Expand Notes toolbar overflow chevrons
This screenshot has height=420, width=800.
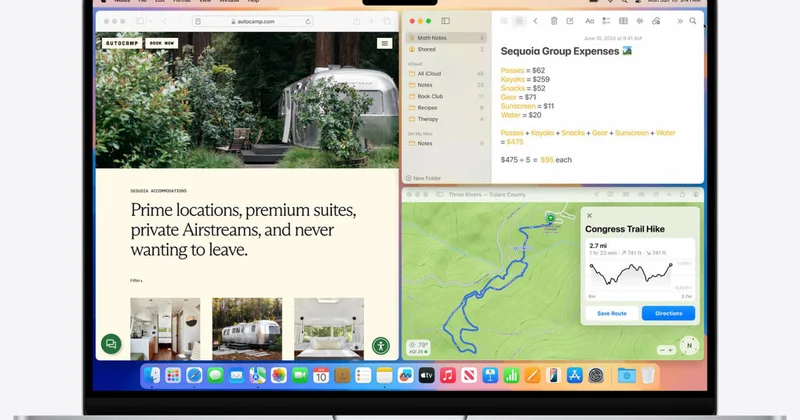tap(680, 21)
